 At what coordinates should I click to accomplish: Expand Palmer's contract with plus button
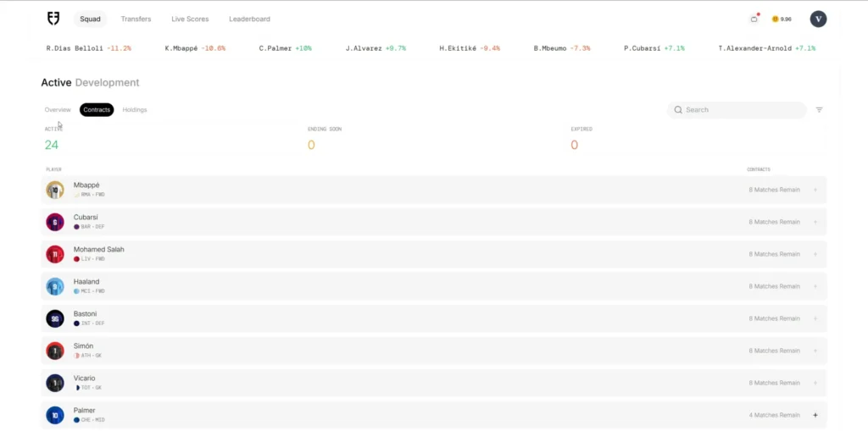tap(815, 415)
